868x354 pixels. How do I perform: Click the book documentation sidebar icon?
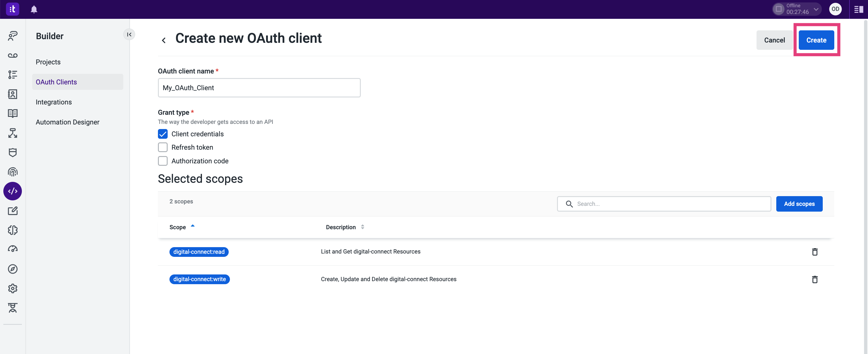(x=12, y=114)
